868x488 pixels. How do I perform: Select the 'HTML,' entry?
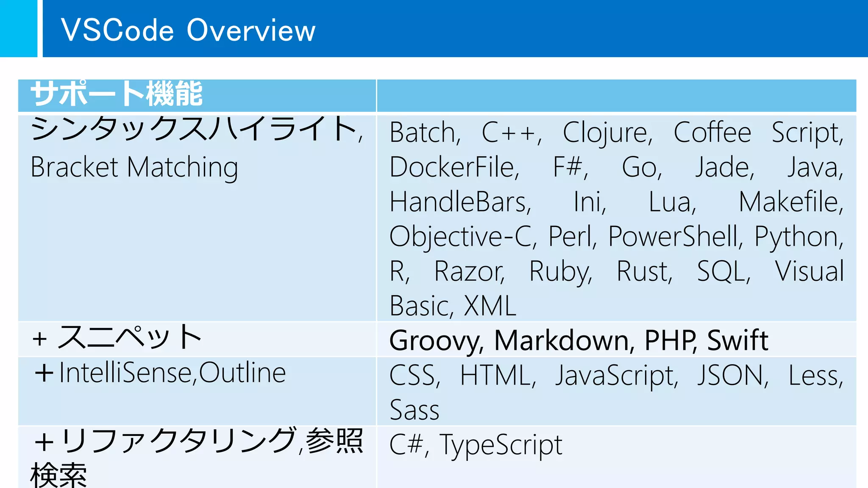[498, 375]
